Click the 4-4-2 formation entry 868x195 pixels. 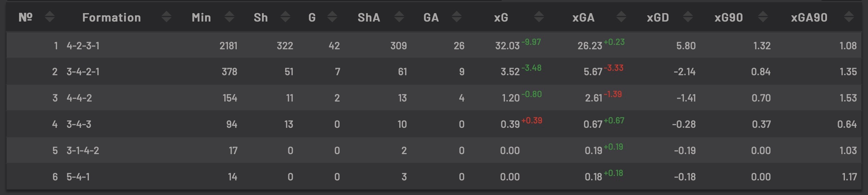79,98
